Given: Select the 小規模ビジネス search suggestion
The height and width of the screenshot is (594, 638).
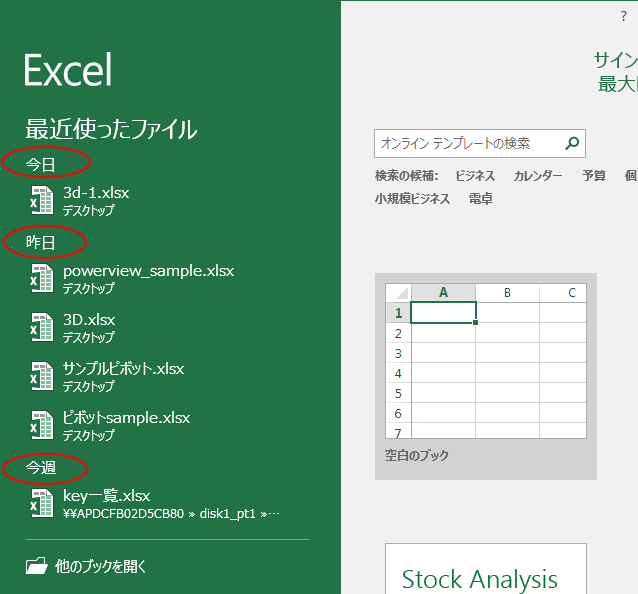Looking at the screenshot, I should [x=412, y=199].
